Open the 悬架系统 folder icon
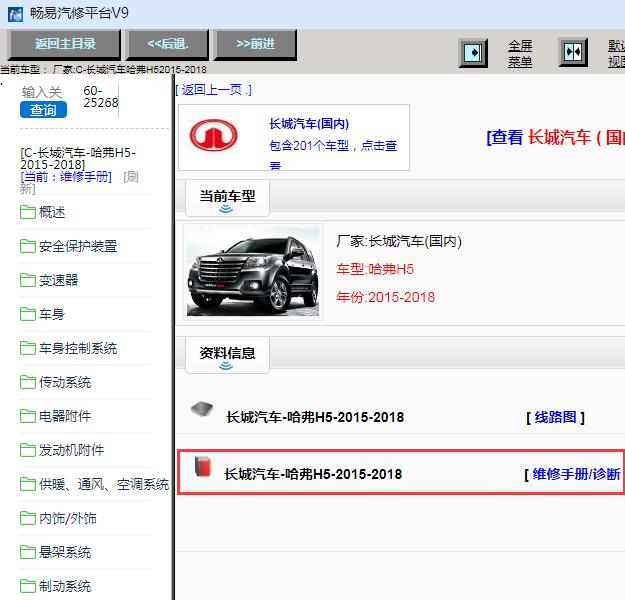The width and height of the screenshot is (625, 600). pos(28,552)
